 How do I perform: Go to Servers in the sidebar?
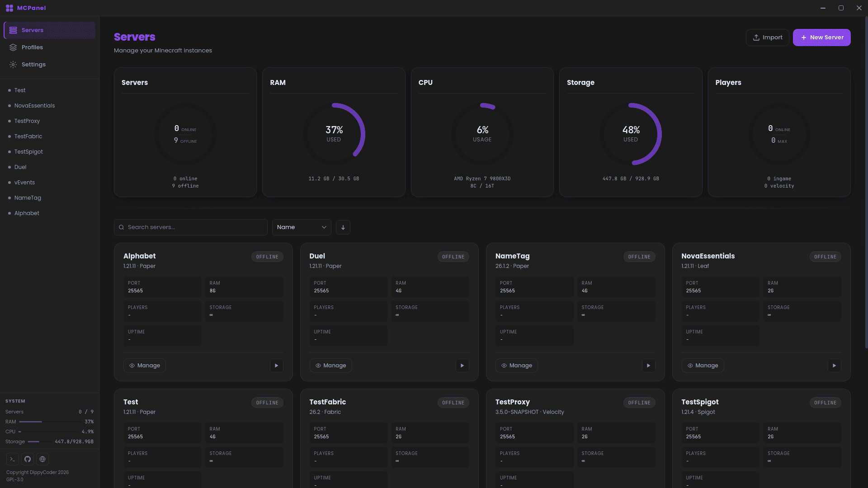tap(49, 30)
